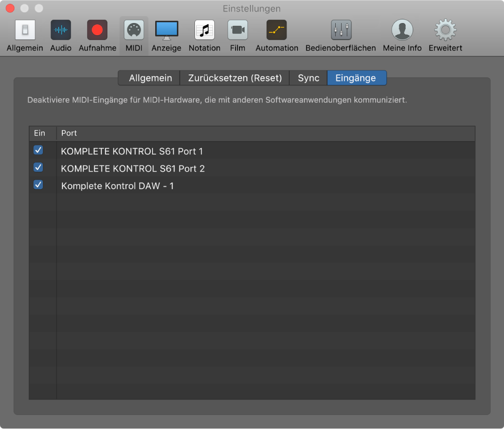Open Bedienoberflächen control surfaces settings
The width and height of the screenshot is (504, 429).
pos(341,30)
